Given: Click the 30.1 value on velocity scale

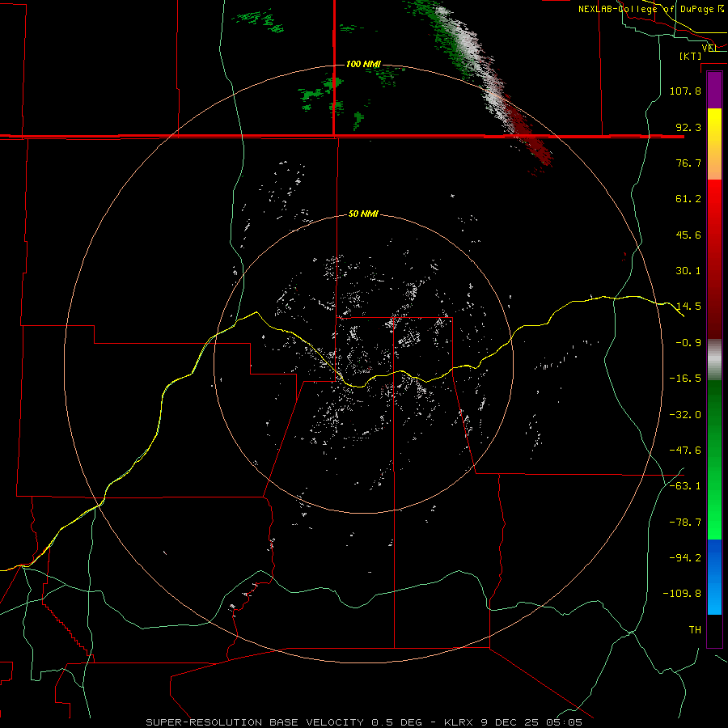Looking at the screenshot, I should pos(688,271).
